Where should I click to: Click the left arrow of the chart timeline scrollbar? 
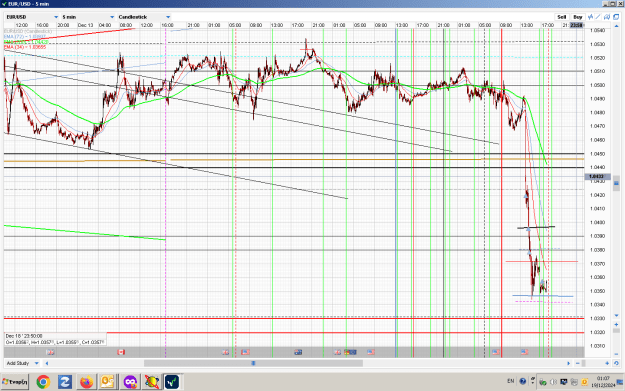[x=47, y=363]
